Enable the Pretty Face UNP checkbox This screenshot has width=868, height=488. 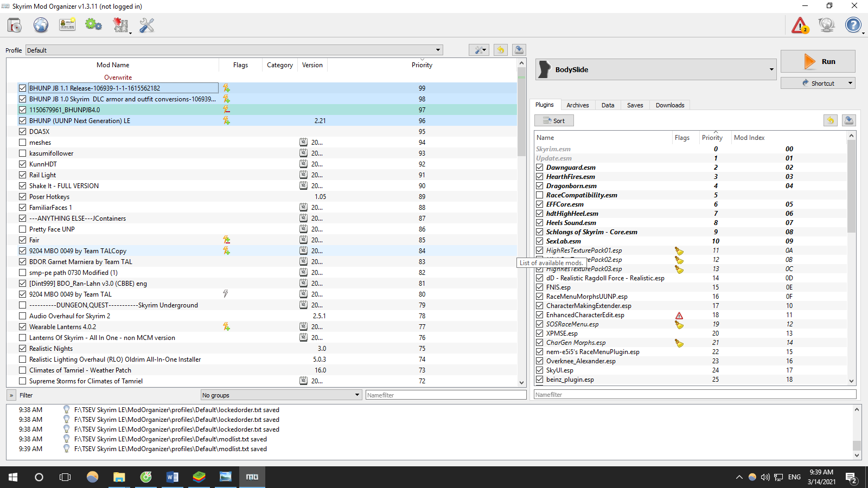22,229
